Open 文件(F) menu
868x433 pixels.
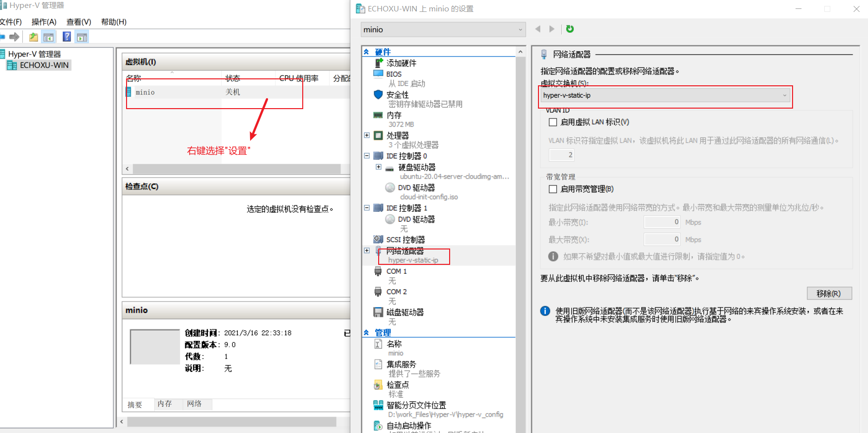click(x=11, y=22)
